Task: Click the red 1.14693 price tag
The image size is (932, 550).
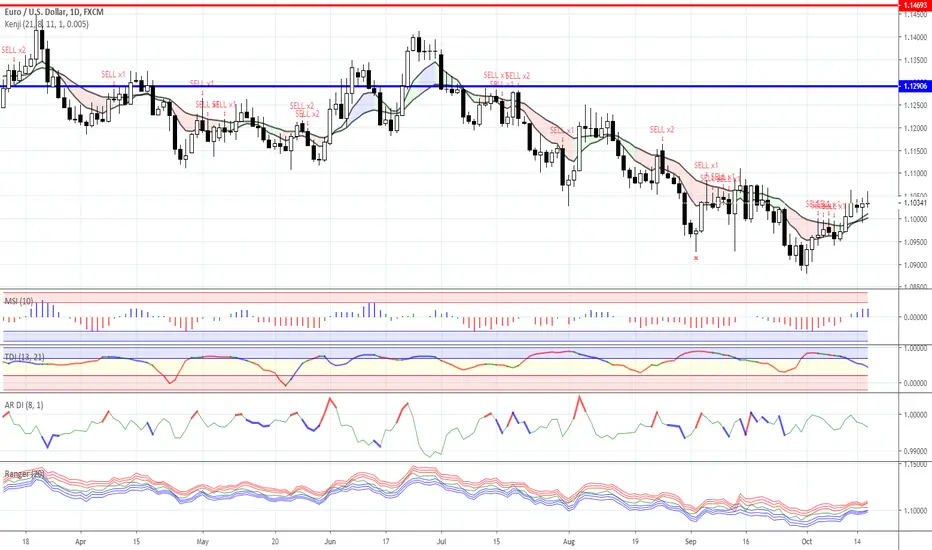Action: (x=915, y=5)
